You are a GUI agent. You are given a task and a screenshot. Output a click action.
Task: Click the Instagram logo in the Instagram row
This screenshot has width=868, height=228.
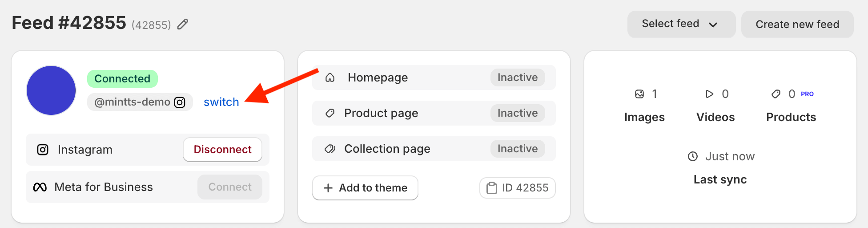[43, 150]
